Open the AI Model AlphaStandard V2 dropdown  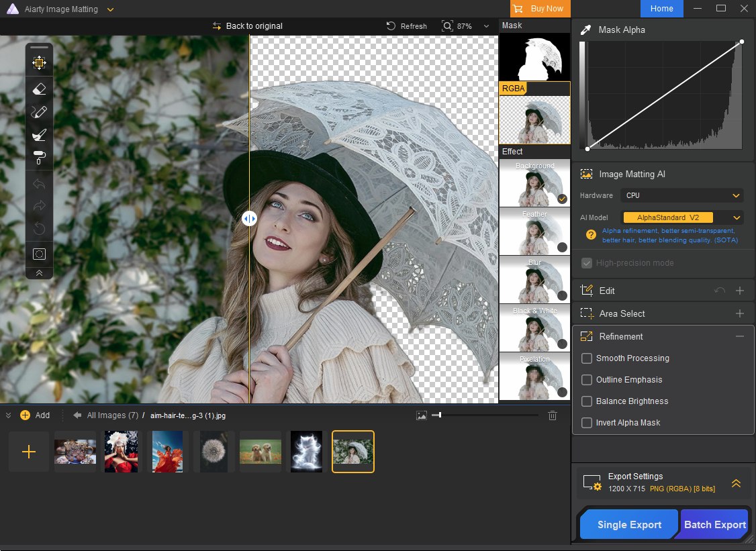(681, 217)
